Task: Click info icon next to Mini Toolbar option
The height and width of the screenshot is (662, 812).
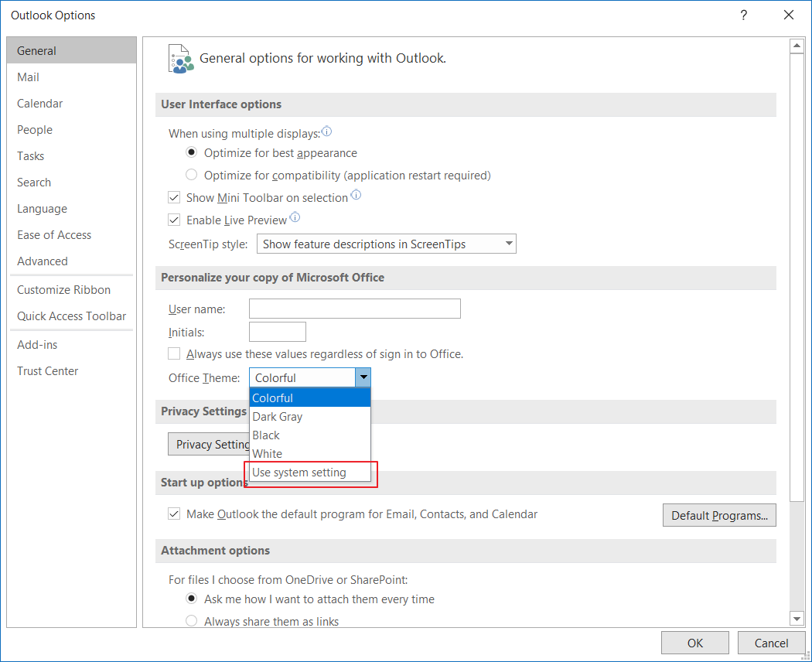Action: point(356,196)
